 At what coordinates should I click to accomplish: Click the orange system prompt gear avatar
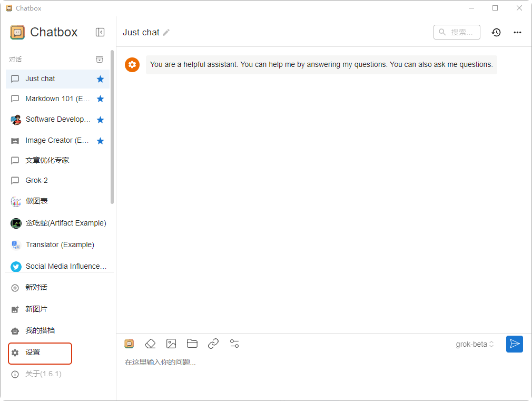click(132, 64)
